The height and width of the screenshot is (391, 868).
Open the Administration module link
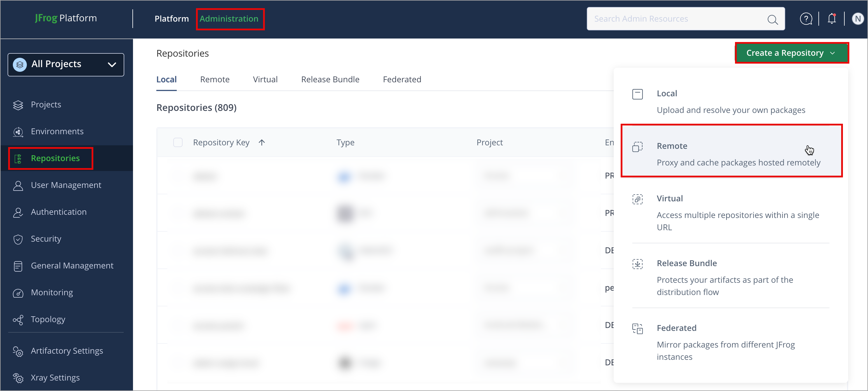(x=229, y=19)
